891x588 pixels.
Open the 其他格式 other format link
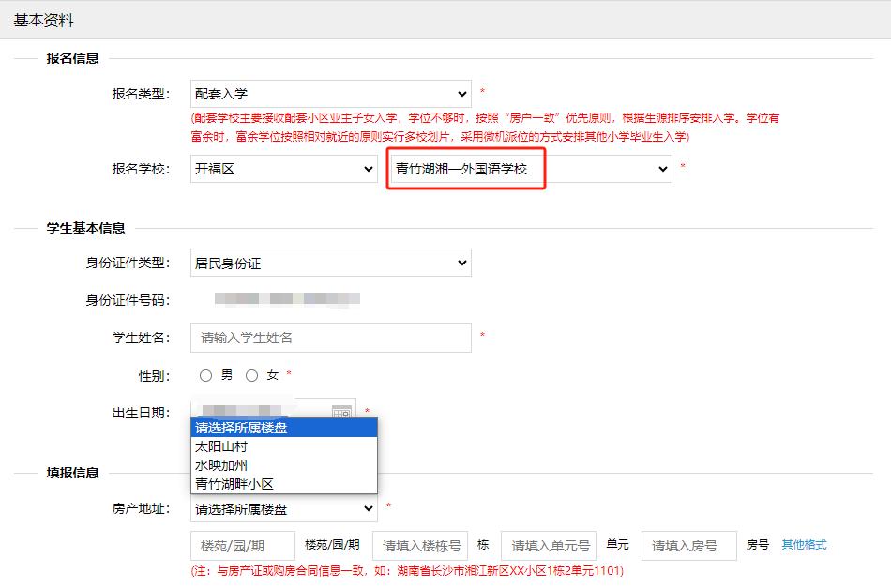click(804, 545)
